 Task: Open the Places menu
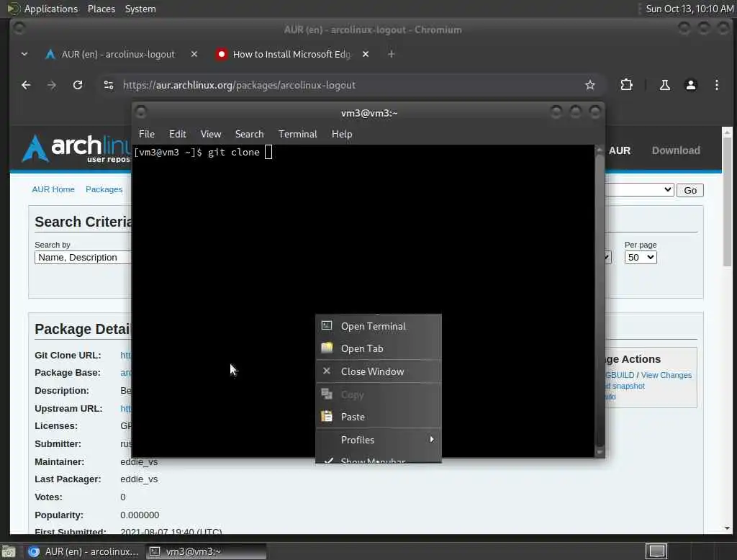[101, 9]
